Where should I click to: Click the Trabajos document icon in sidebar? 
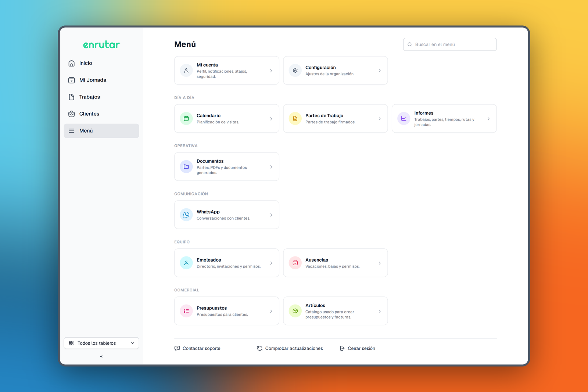72,97
